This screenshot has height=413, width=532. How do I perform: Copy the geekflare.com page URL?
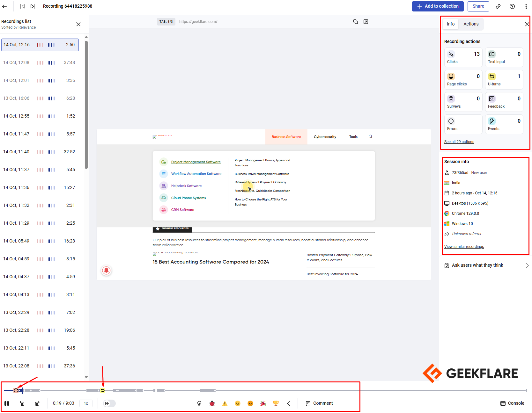[356, 22]
